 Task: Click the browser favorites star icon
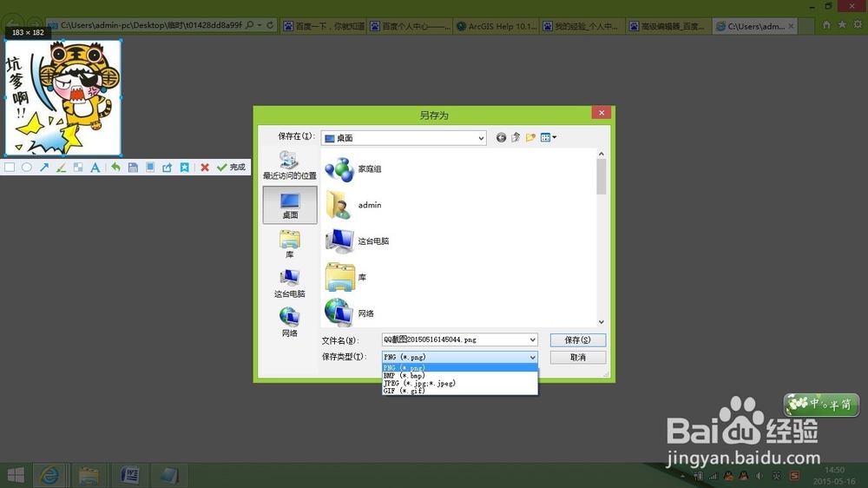[842, 25]
